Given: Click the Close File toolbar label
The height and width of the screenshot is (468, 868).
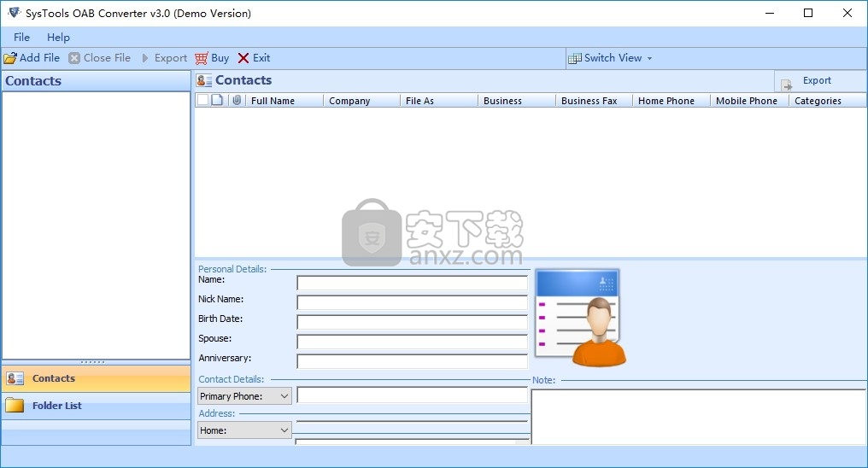Looking at the screenshot, I should [x=107, y=57].
